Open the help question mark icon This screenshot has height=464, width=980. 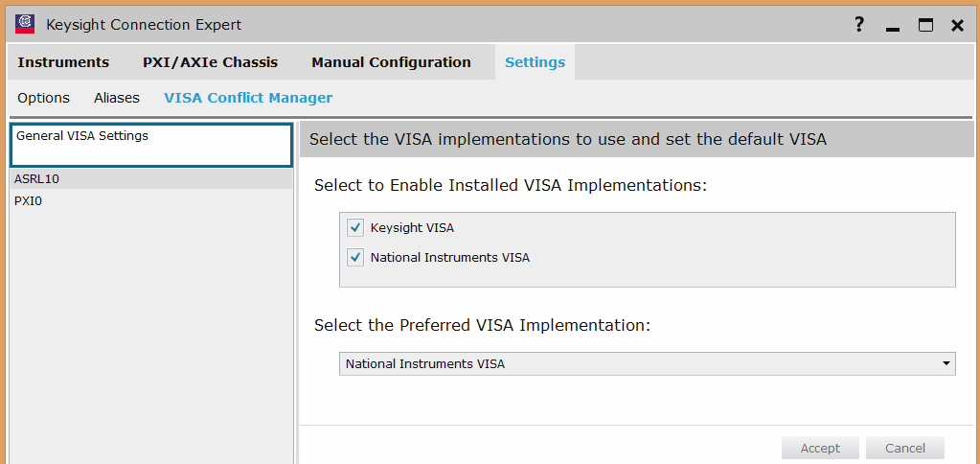pyautogui.click(x=860, y=25)
